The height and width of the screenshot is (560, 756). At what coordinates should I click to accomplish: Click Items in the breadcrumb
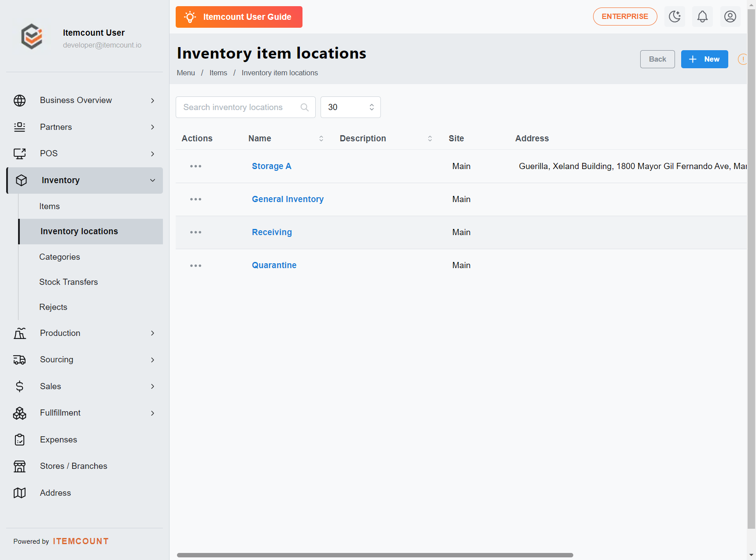(218, 73)
